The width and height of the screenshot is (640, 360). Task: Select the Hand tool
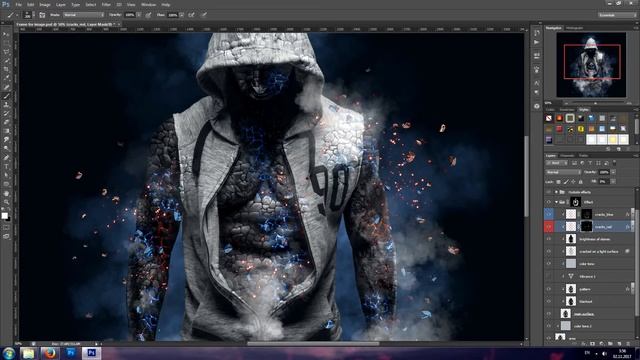[6, 193]
